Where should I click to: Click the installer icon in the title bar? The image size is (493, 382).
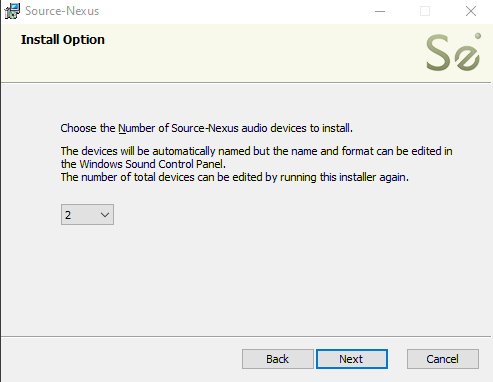(x=12, y=11)
